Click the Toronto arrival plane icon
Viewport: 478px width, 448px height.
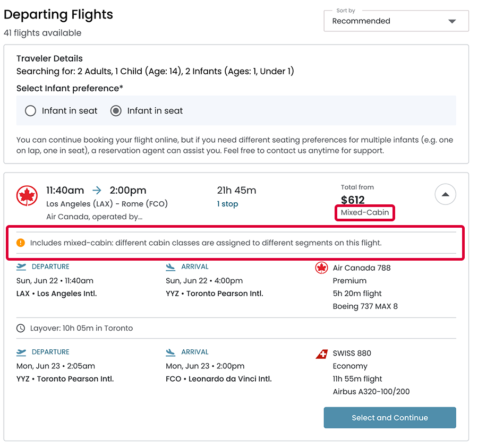coord(170,267)
